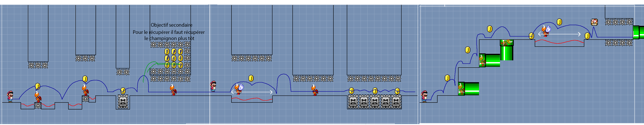
Task: Select Mario standing left of the middle winged Koopa
Action: (x=213, y=87)
